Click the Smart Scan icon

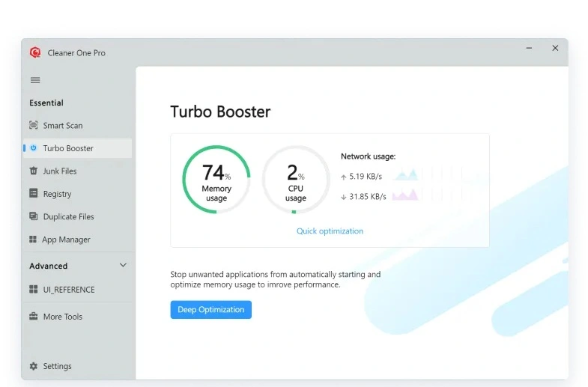(x=34, y=125)
